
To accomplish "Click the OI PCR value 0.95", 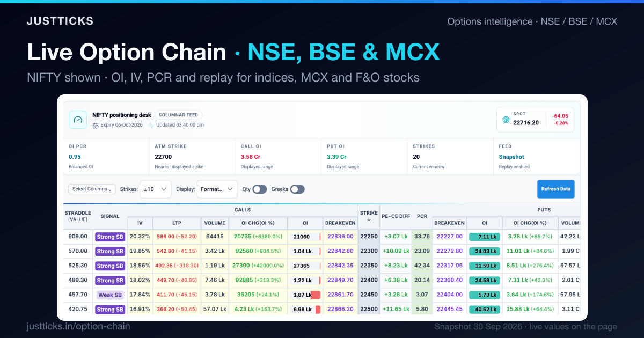I will pos(75,157).
